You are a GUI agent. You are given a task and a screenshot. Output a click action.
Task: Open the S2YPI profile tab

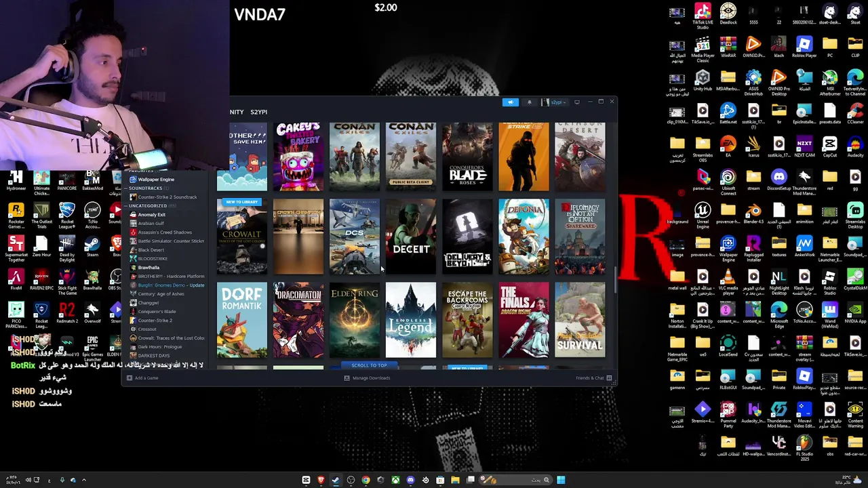pos(258,112)
